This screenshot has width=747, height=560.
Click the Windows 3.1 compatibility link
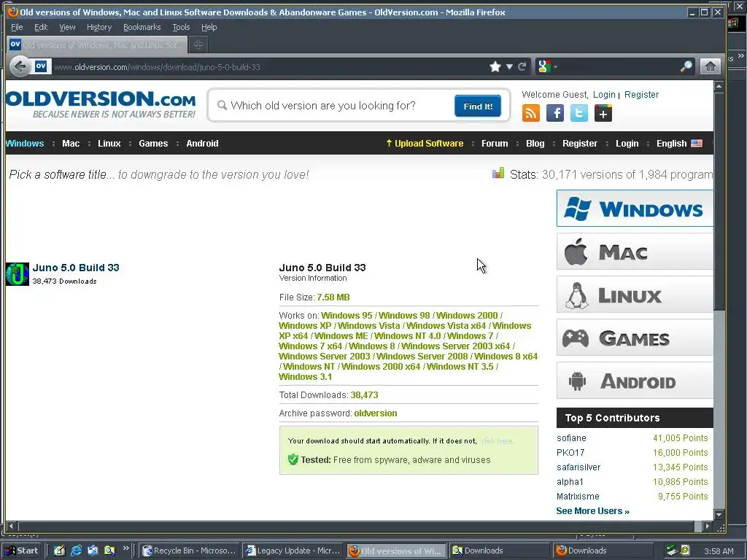[306, 377]
